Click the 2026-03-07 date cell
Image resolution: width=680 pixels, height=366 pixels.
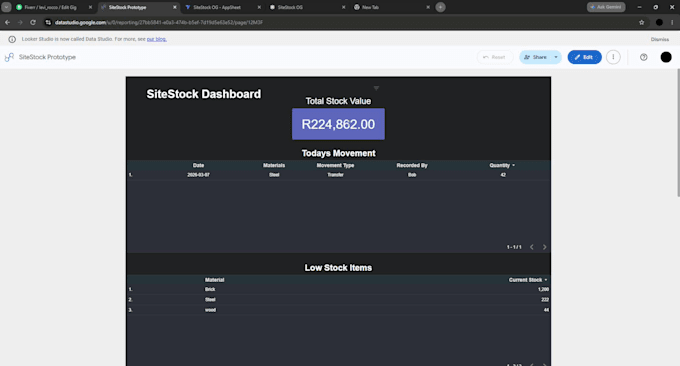point(198,175)
